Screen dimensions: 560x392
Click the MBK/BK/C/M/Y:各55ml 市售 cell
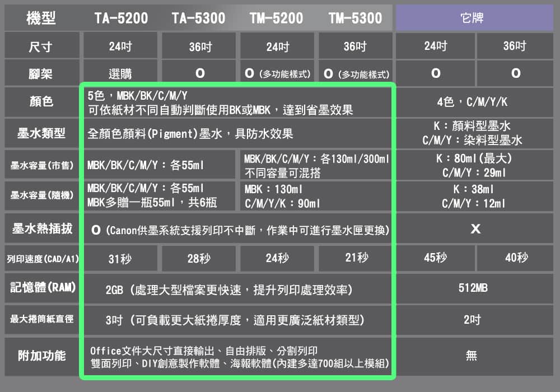point(160,165)
